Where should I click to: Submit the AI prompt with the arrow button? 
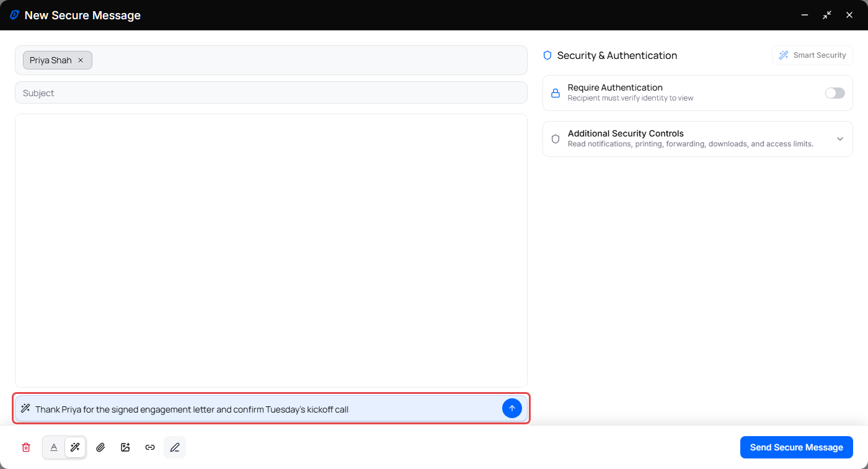tap(512, 408)
